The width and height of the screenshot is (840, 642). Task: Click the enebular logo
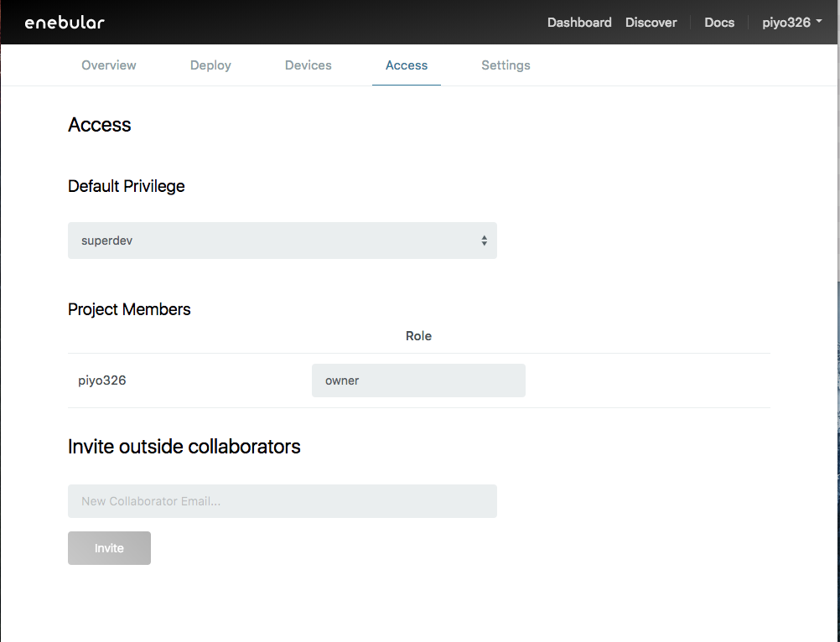pyautogui.click(x=65, y=23)
